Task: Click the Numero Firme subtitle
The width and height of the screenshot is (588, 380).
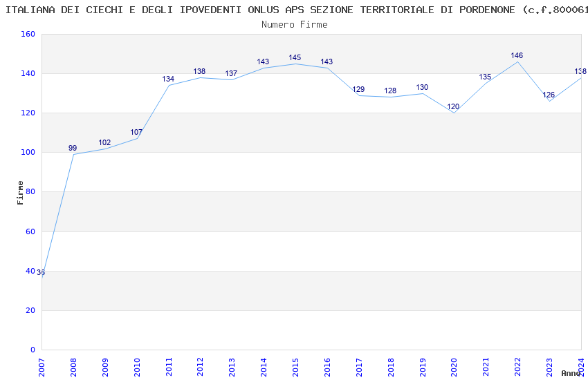Action: (295, 24)
